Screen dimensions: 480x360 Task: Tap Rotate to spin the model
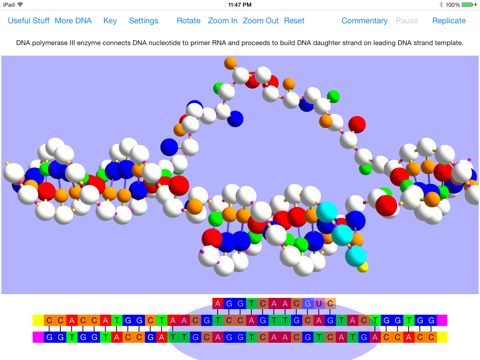pos(188,21)
